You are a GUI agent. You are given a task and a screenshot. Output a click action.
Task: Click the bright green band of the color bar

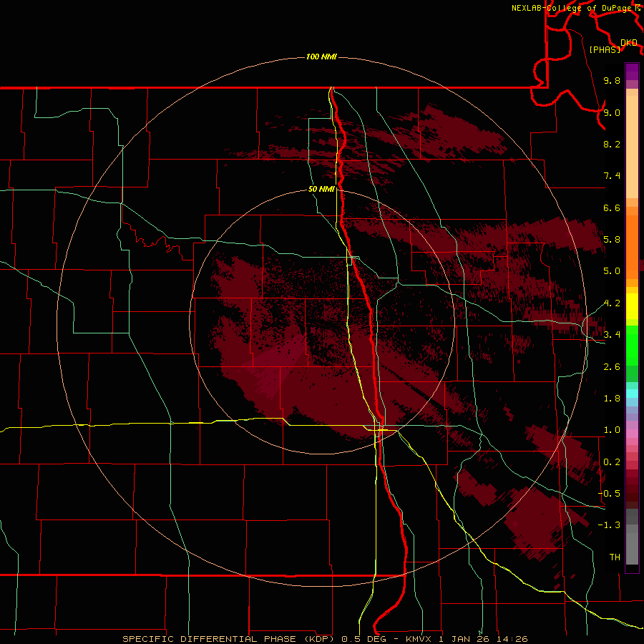pyautogui.click(x=632, y=346)
